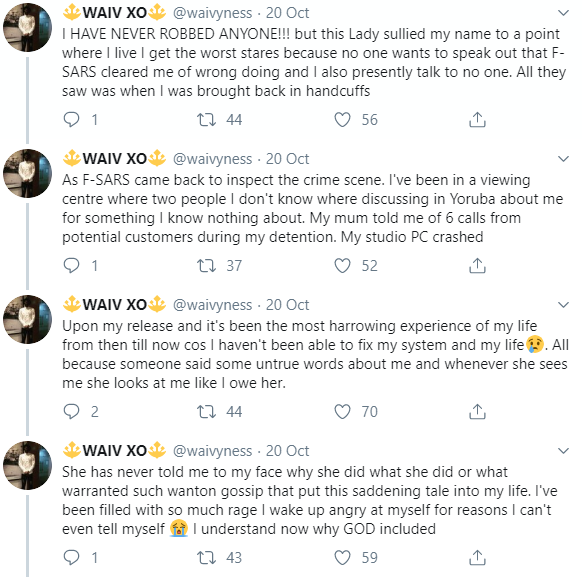Share the 'As F-SARS came back' tweet

[x=477, y=266]
